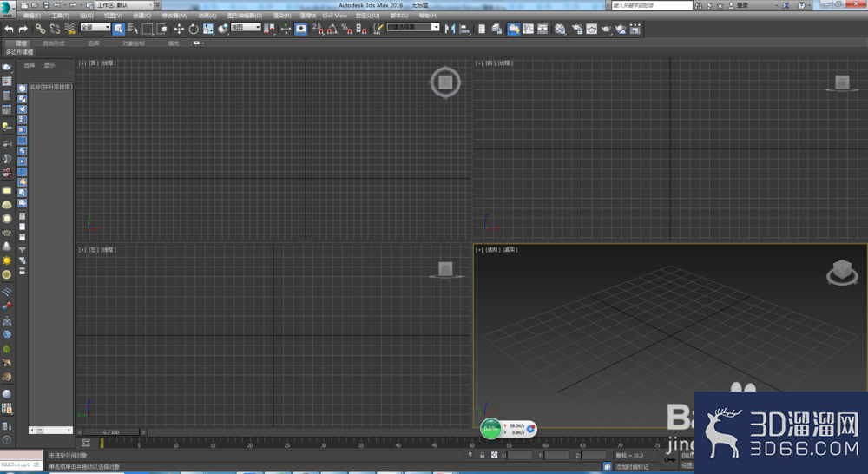Activate the Select and Move tool
This screenshot has height=474, width=868.
pyautogui.click(x=179, y=29)
